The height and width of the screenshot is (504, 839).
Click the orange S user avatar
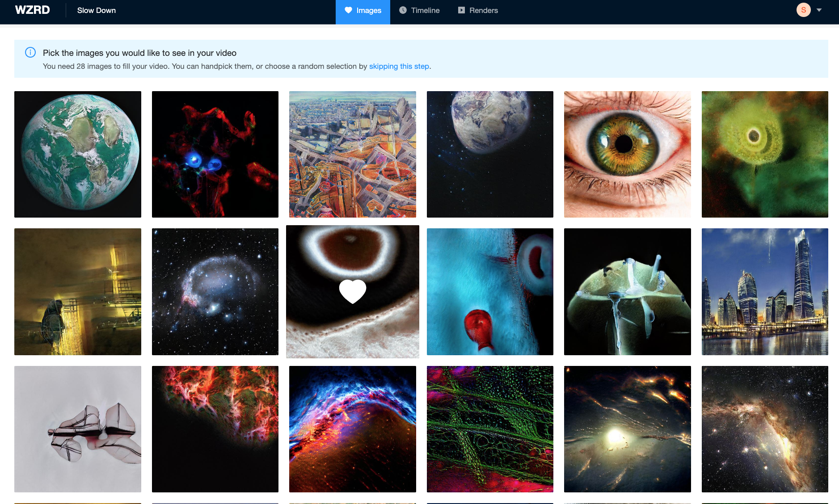pyautogui.click(x=803, y=10)
